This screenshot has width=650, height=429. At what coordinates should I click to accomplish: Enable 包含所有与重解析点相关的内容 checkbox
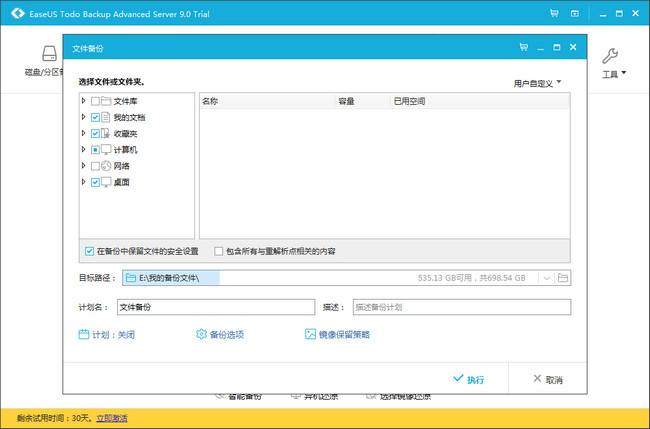(218, 251)
